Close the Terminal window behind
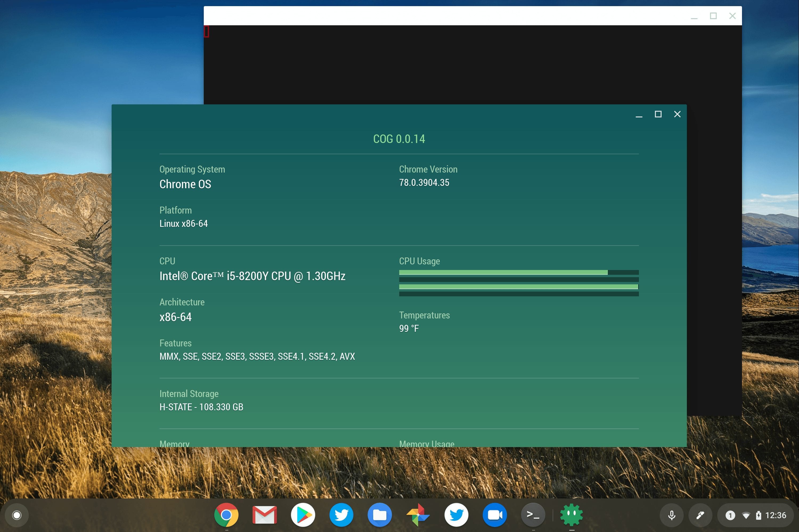The width and height of the screenshot is (799, 532). pyautogui.click(x=732, y=16)
